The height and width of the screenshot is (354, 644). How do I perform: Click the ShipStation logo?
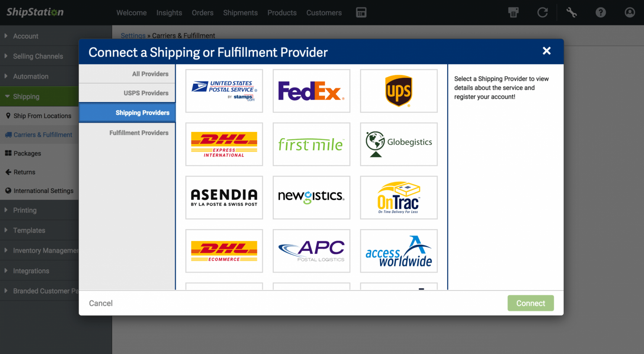[x=34, y=12]
